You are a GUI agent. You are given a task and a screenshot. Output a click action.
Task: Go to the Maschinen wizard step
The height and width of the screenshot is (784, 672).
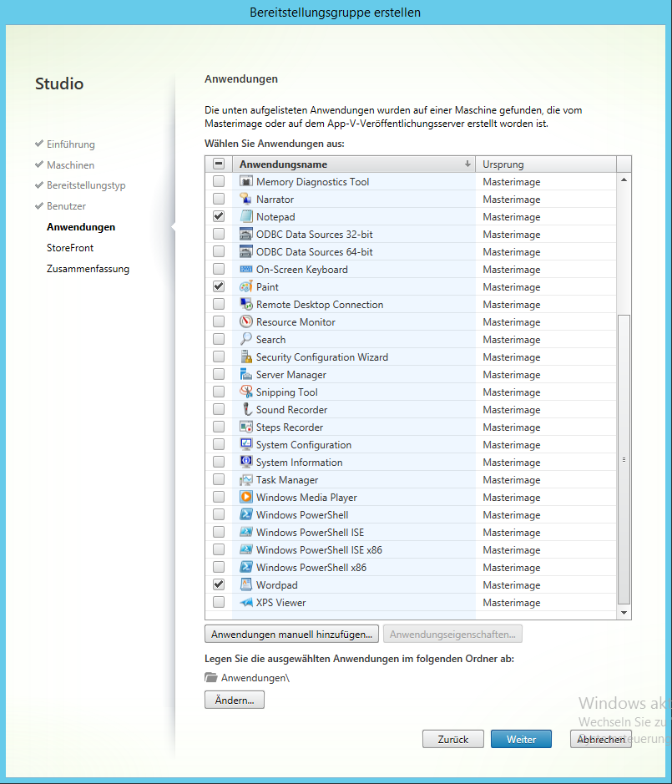tap(70, 165)
